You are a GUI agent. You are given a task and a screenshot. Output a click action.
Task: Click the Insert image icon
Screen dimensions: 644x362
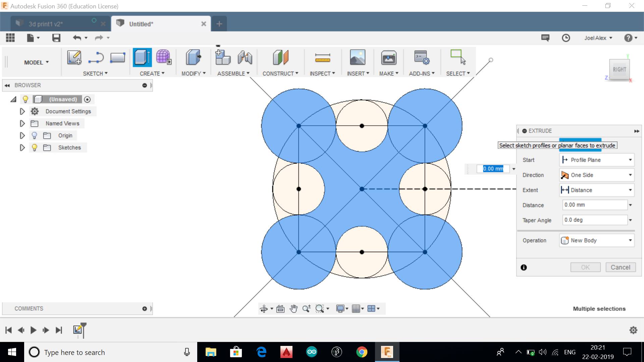point(358,57)
